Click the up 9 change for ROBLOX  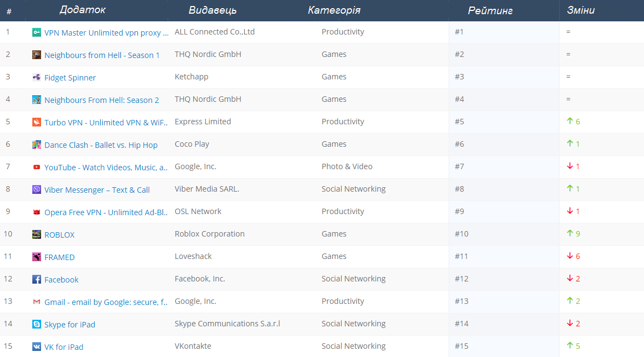pos(573,233)
